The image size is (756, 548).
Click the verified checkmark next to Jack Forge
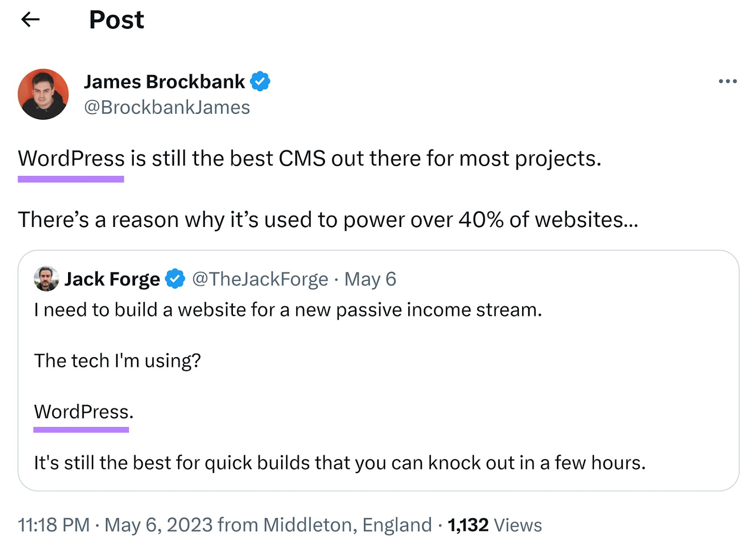pos(175,279)
